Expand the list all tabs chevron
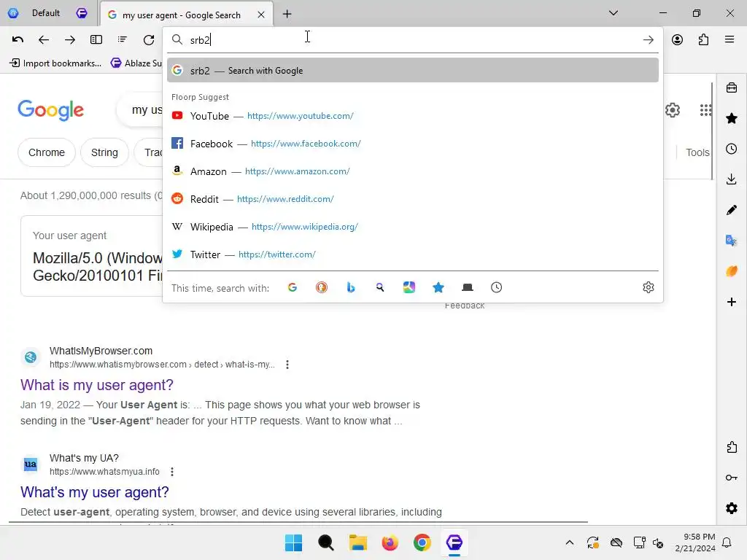747x560 pixels. tap(614, 13)
